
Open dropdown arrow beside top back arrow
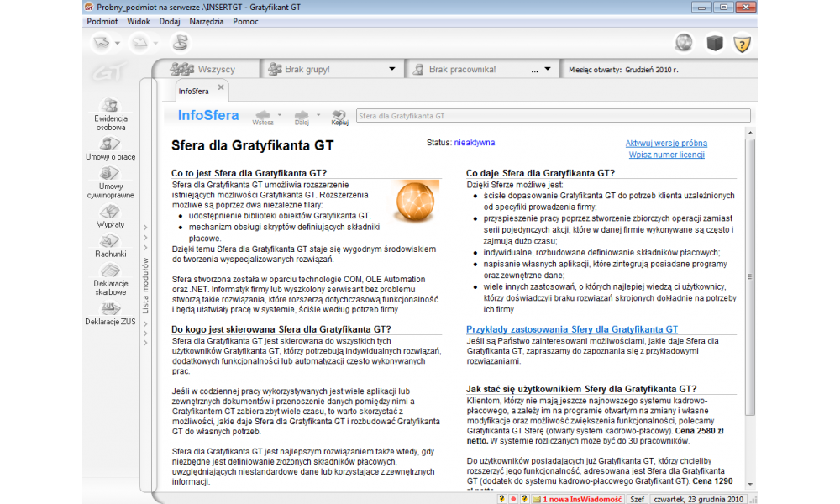[x=118, y=43]
